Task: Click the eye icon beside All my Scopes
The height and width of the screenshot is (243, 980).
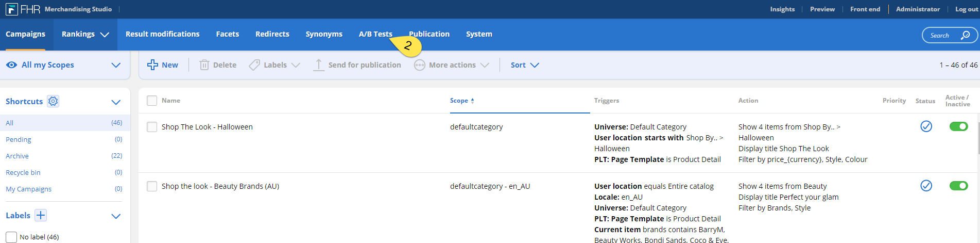Action: 11,65
